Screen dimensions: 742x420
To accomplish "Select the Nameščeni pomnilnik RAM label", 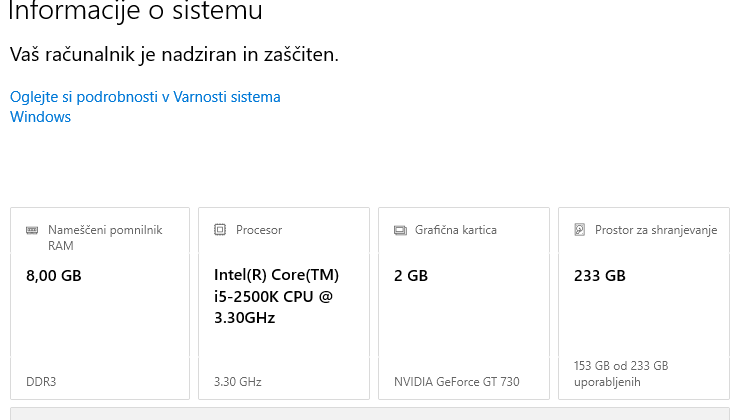I will [105, 237].
